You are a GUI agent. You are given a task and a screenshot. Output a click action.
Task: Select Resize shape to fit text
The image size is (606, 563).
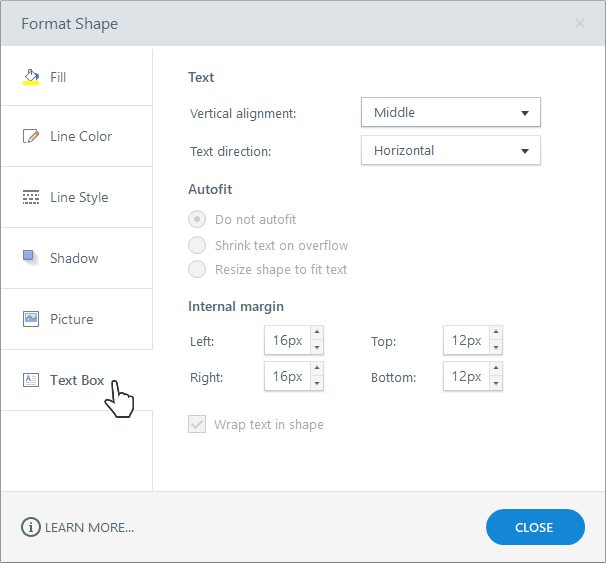point(198,269)
